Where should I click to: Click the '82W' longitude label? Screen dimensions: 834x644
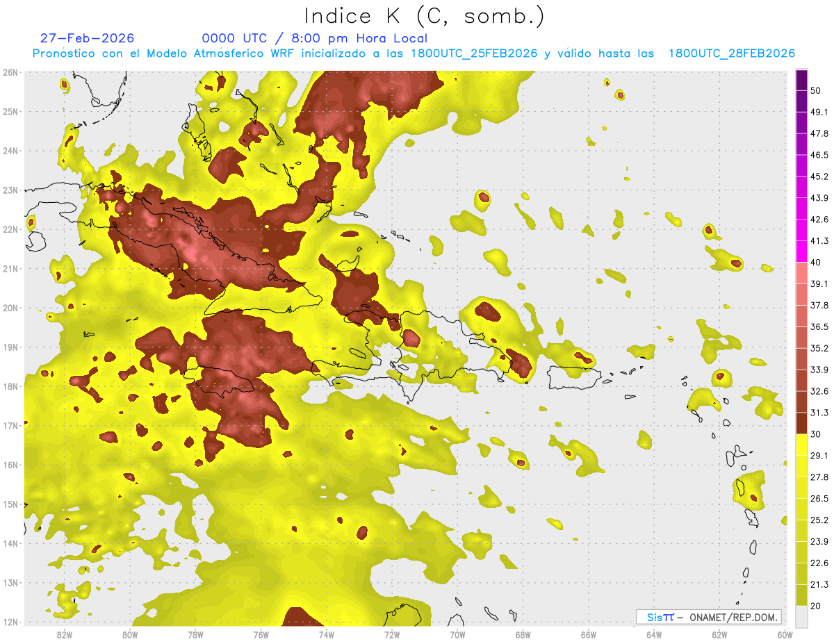[65, 634]
